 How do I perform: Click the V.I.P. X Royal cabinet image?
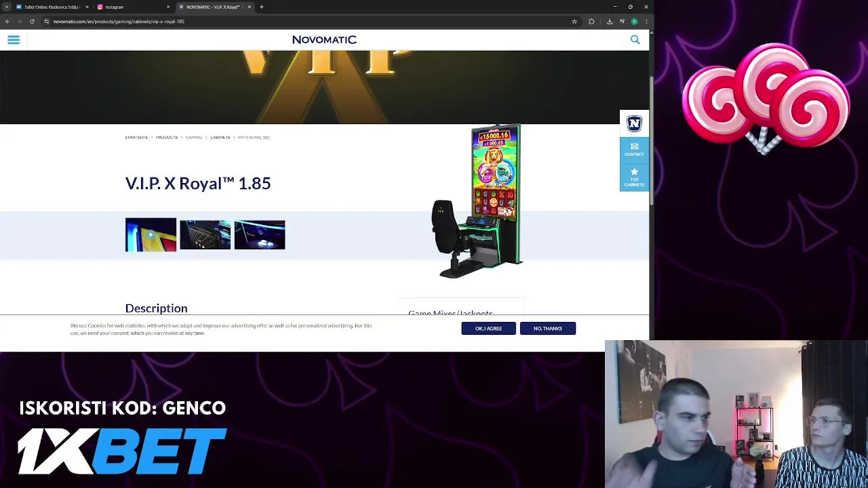pos(477,201)
